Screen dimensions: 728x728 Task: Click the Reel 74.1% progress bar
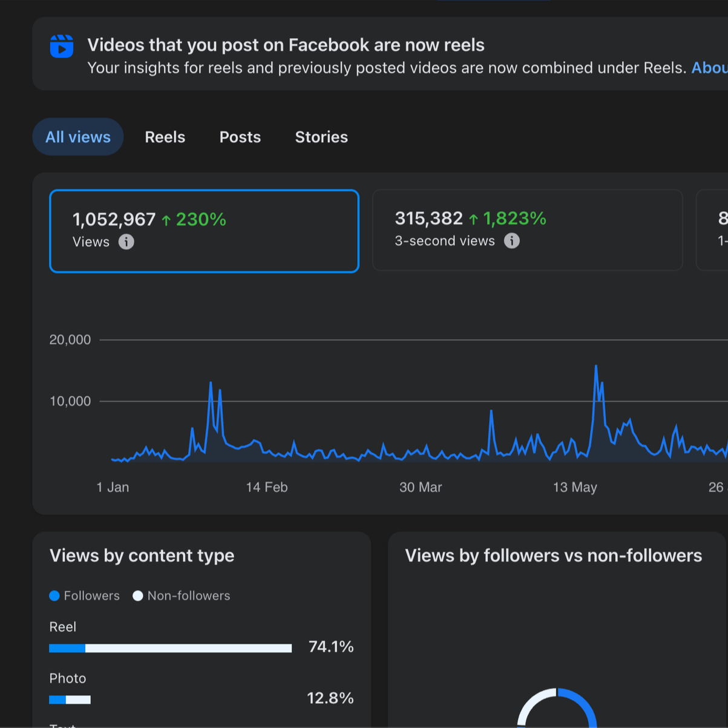[171, 648]
